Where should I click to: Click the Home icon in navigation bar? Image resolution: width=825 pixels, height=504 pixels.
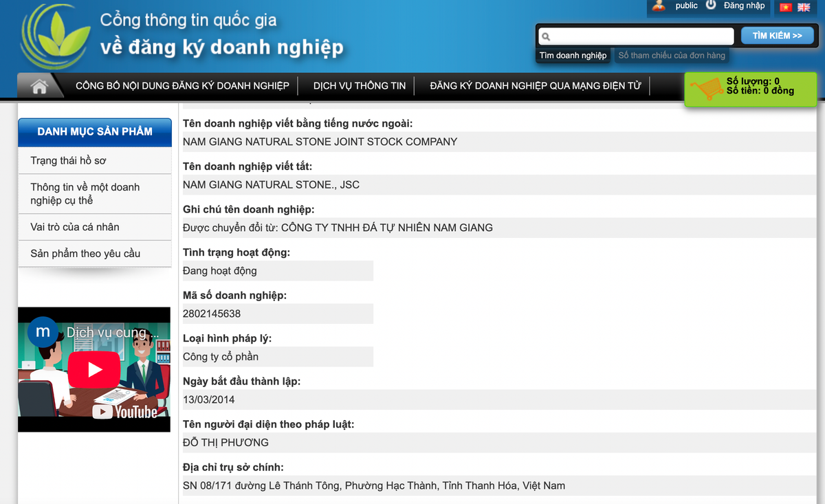(x=39, y=86)
